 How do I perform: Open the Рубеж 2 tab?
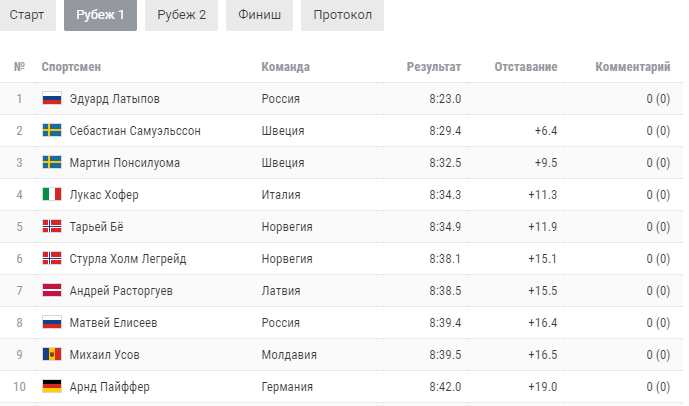(x=181, y=15)
